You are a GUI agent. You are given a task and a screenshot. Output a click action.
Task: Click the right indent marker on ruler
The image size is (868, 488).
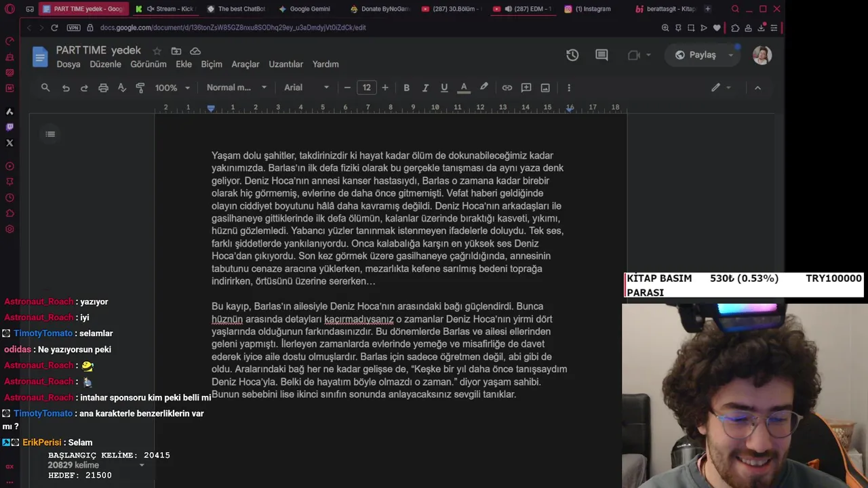(570, 108)
